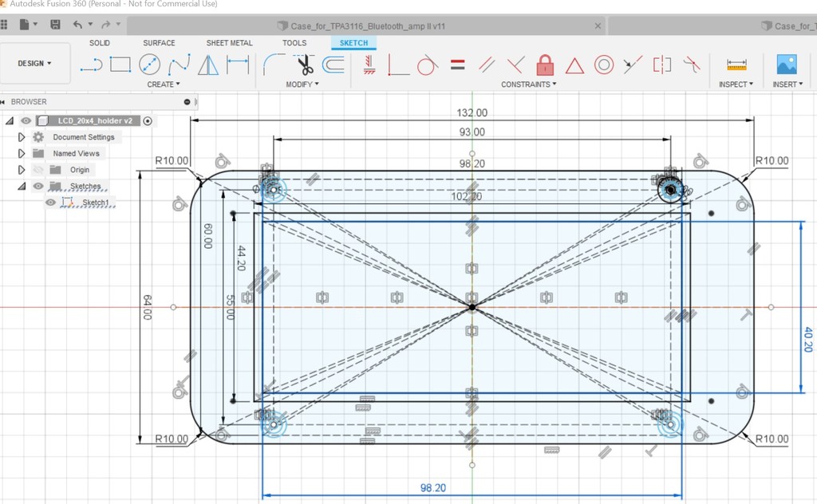The height and width of the screenshot is (504, 817).
Task: Switch to the SHEET METAL tab
Action: click(x=229, y=43)
